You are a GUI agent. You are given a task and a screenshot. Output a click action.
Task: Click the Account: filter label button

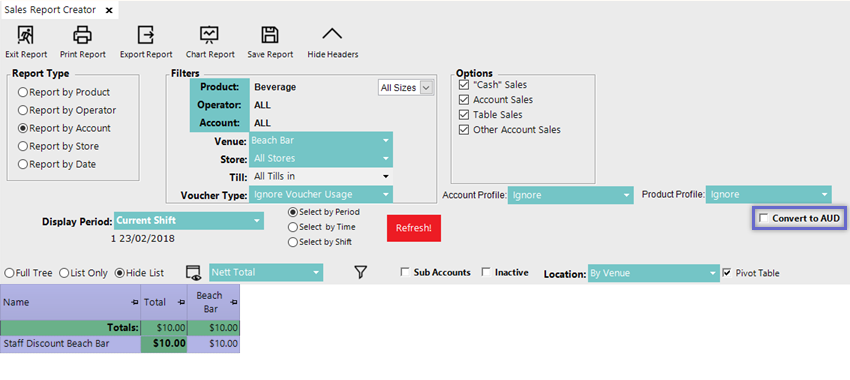coord(220,123)
